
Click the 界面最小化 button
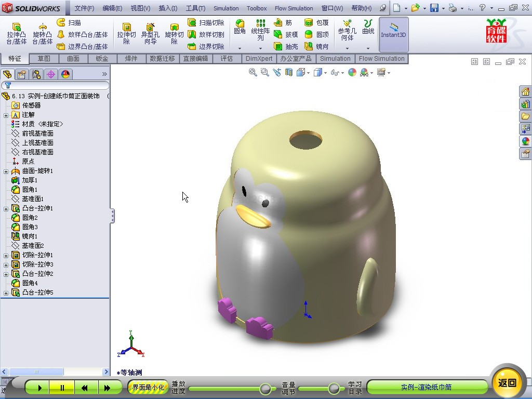coord(148,388)
